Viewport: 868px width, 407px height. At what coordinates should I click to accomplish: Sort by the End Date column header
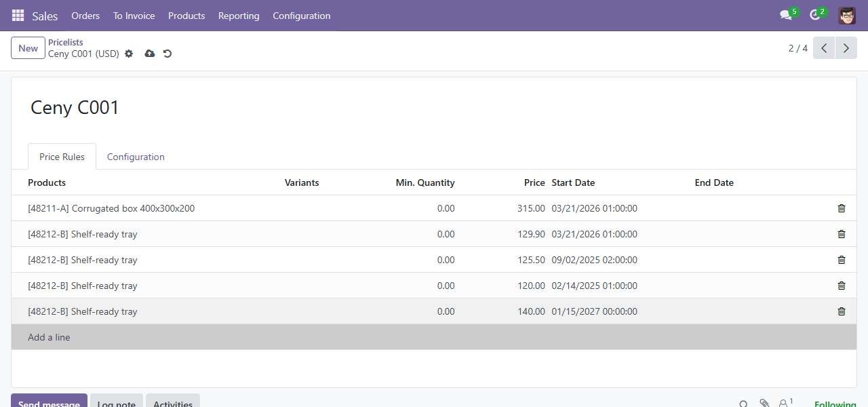click(714, 182)
